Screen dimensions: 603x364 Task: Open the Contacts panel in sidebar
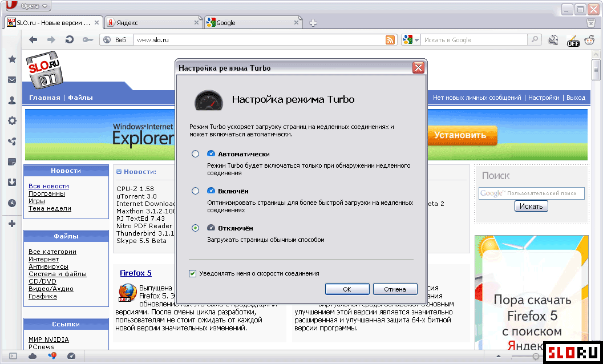pos(12,100)
